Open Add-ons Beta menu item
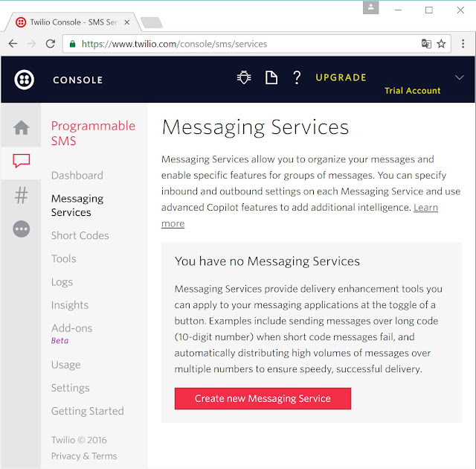 pyautogui.click(x=71, y=334)
